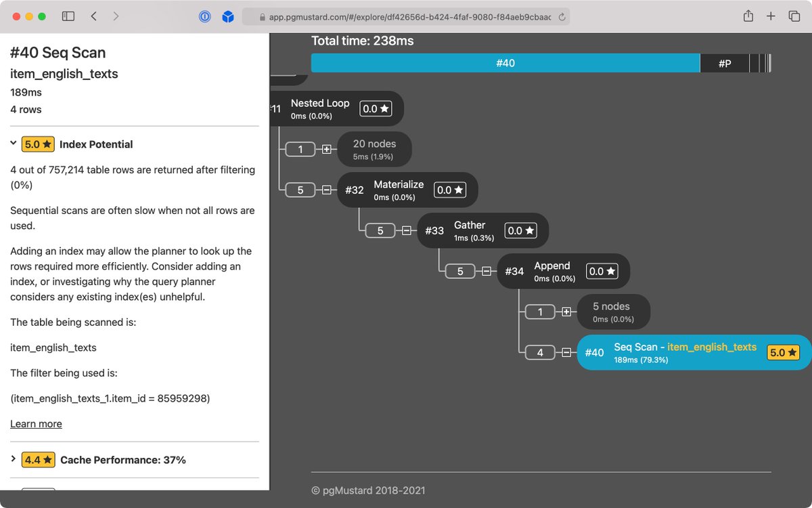Click the 0.0 star badge on Nested Loop
This screenshot has width=812, height=508.
[376, 108]
